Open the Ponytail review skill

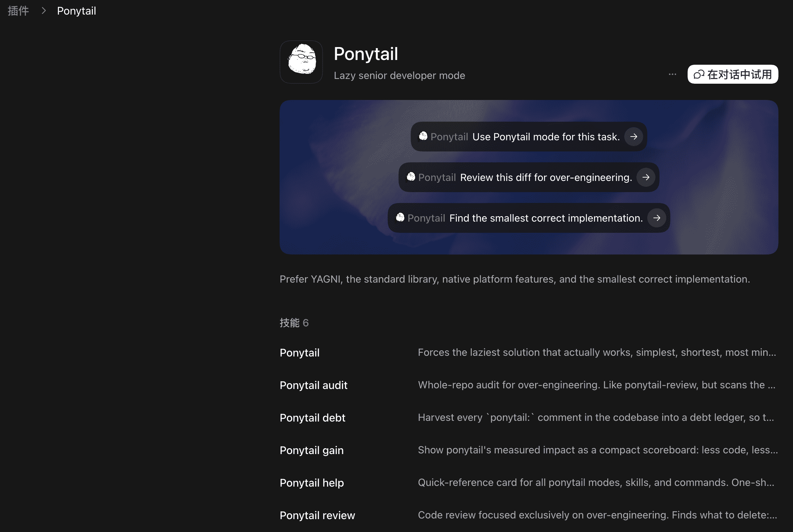pyautogui.click(x=529, y=515)
